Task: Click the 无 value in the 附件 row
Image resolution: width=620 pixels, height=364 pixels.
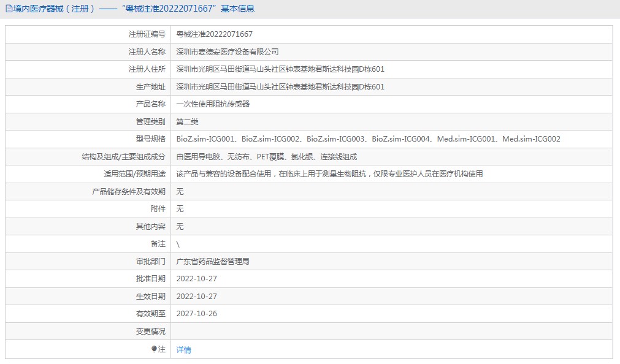Action: [x=180, y=209]
